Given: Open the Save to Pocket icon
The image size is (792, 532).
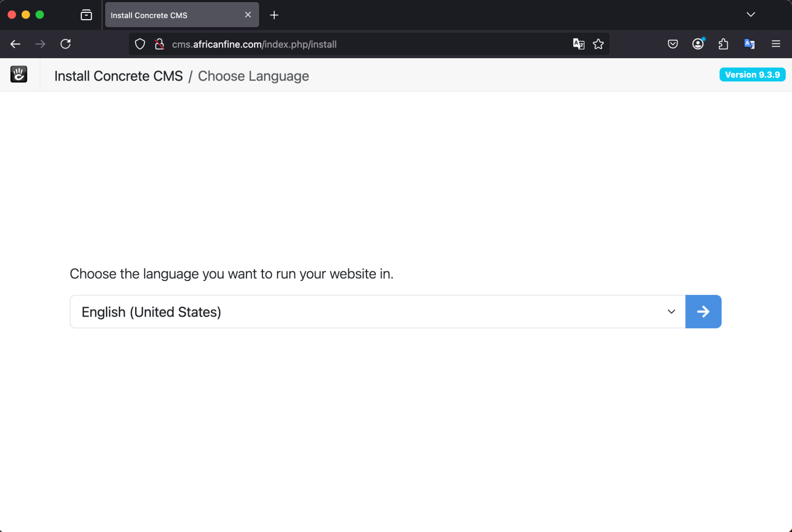Looking at the screenshot, I should coord(672,44).
